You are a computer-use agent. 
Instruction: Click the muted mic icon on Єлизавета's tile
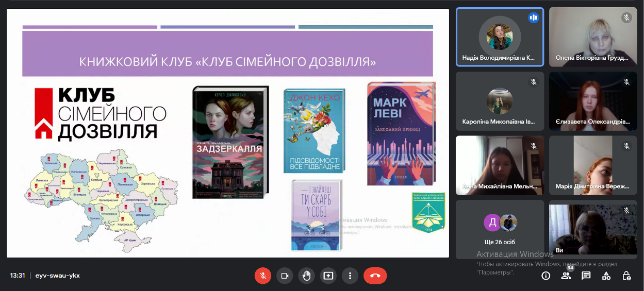tap(626, 82)
